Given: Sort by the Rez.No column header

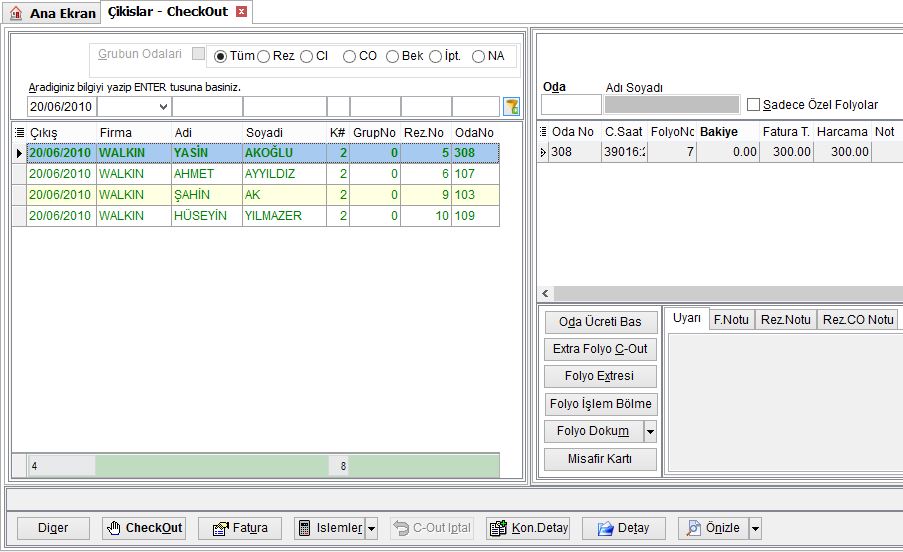Looking at the screenshot, I should coord(426,132).
